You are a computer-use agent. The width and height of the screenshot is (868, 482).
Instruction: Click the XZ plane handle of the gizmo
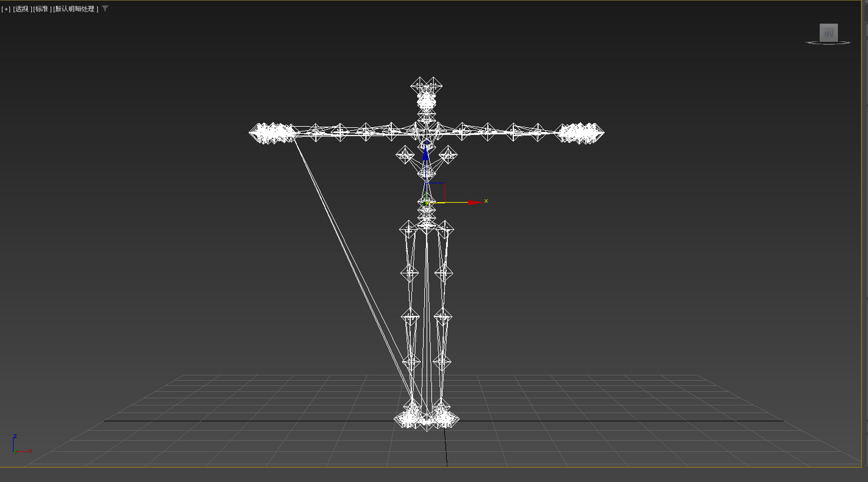(x=436, y=192)
